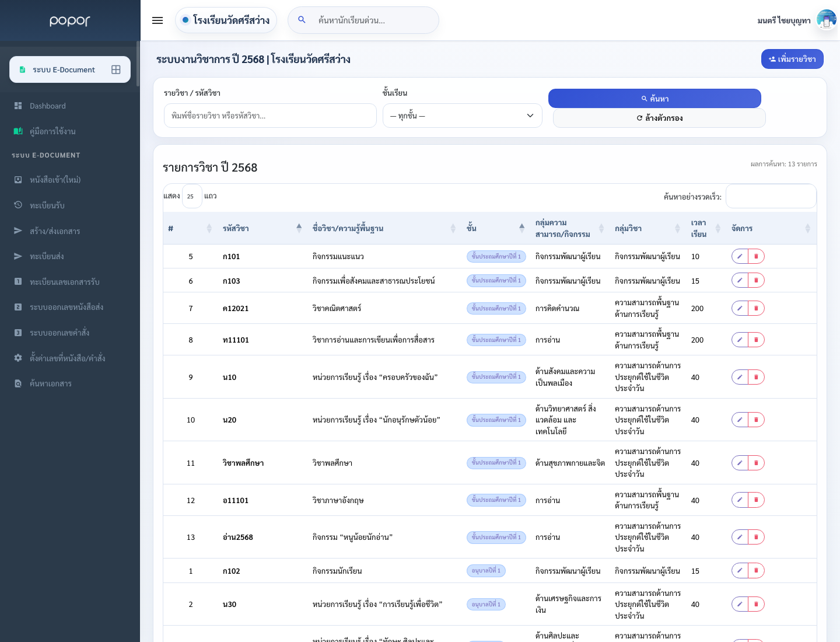This screenshot has height=642, width=840.
Task: Focus the ค้นหาอย่างรวดเร็ว quick search field
Action: tap(771, 196)
